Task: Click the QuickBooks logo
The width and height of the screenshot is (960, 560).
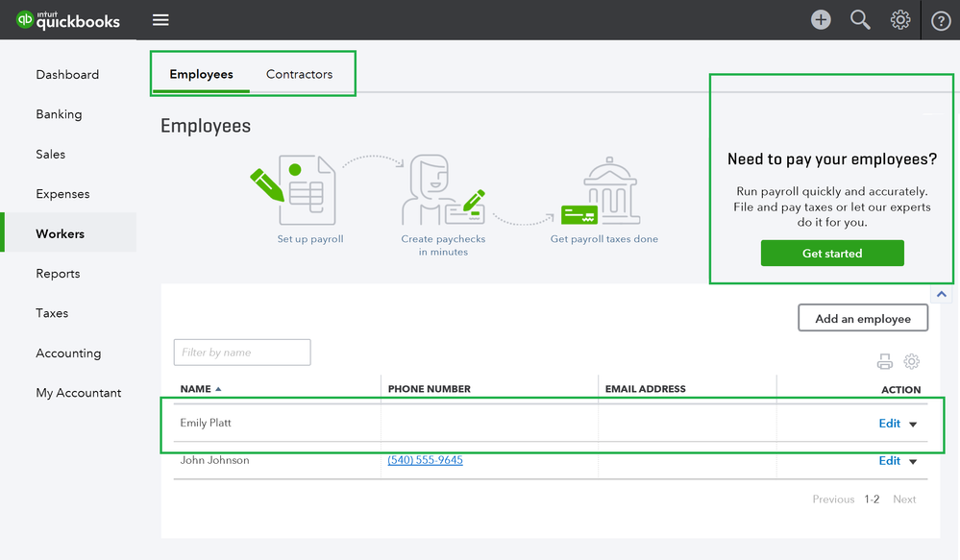Action: [68, 20]
